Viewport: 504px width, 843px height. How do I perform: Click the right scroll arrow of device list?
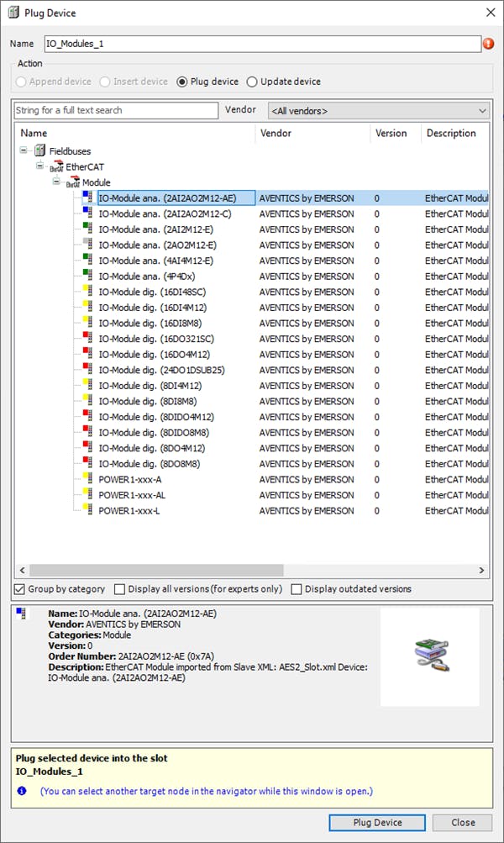pyautogui.click(x=481, y=570)
